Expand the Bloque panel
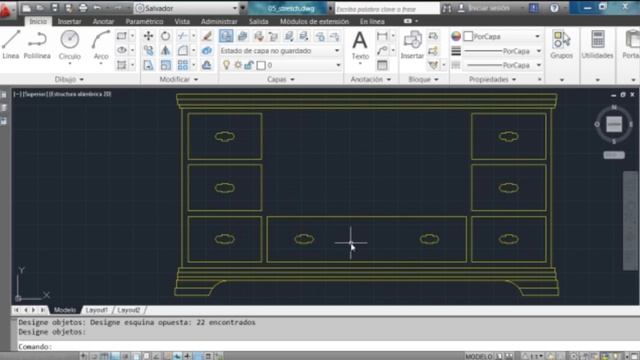Viewport: 640px width, 360px height. (x=423, y=79)
